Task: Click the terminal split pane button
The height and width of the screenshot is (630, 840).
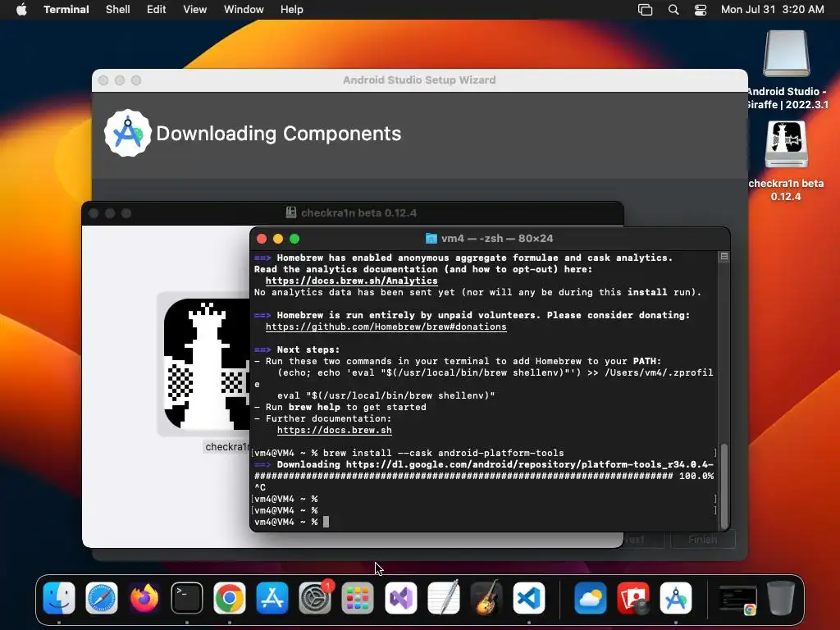Action: coord(724,257)
